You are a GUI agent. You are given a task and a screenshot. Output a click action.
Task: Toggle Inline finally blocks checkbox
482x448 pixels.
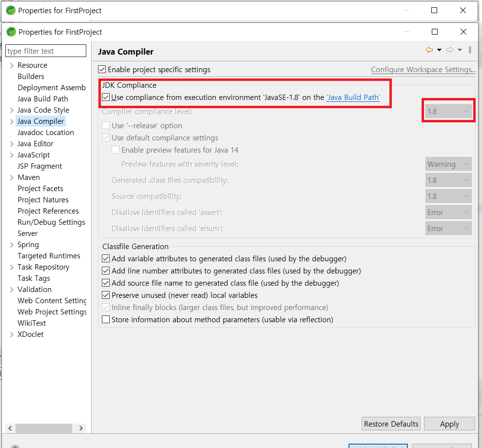(106, 307)
